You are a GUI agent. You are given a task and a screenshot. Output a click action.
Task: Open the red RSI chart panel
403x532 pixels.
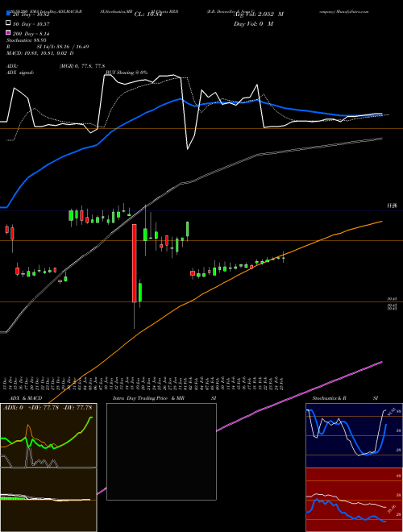[354, 500]
